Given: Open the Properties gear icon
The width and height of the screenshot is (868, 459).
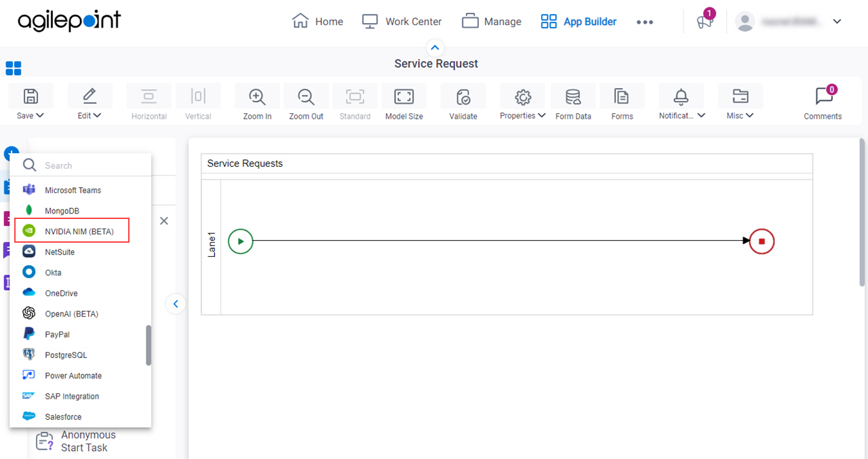Looking at the screenshot, I should (x=523, y=96).
